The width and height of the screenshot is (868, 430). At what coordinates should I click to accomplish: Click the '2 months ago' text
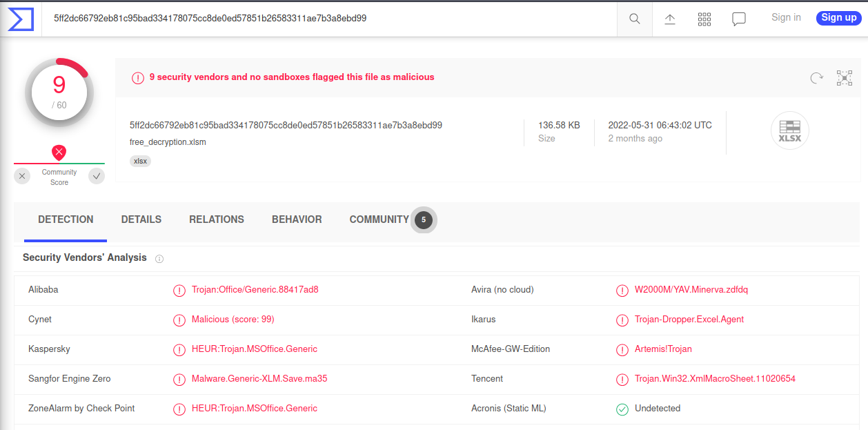(635, 139)
